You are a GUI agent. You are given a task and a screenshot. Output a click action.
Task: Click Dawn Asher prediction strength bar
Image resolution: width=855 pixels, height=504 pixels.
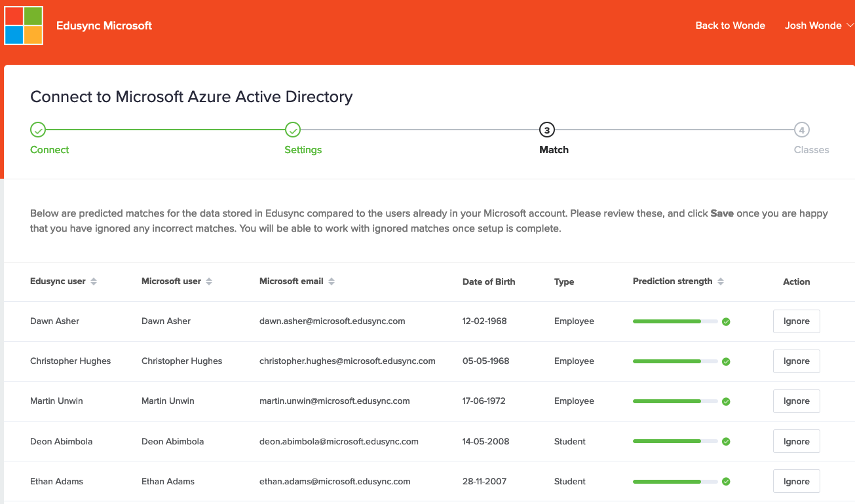coord(675,321)
